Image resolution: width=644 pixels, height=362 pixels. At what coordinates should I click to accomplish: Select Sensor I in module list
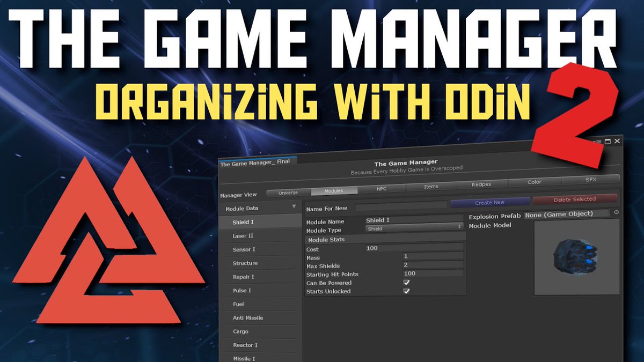pos(261,249)
